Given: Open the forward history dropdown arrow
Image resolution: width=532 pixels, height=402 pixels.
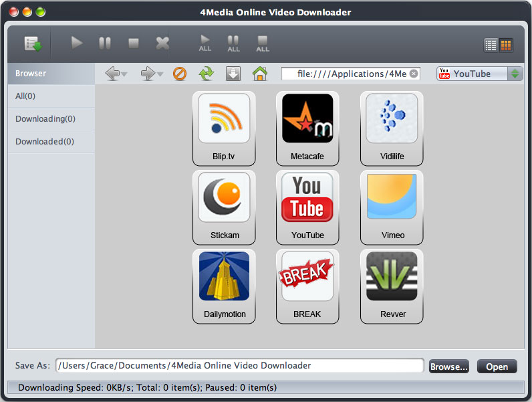Looking at the screenshot, I should [x=160, y=74].
